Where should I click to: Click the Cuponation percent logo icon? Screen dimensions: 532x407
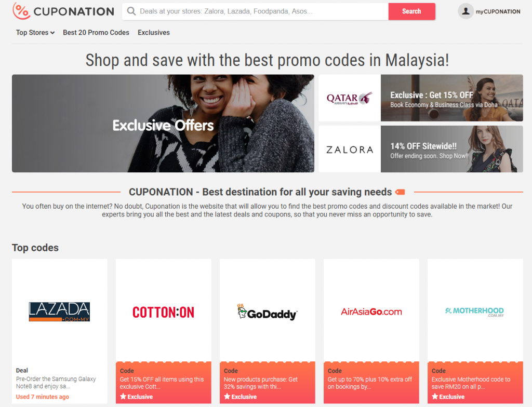pos(21,11)
